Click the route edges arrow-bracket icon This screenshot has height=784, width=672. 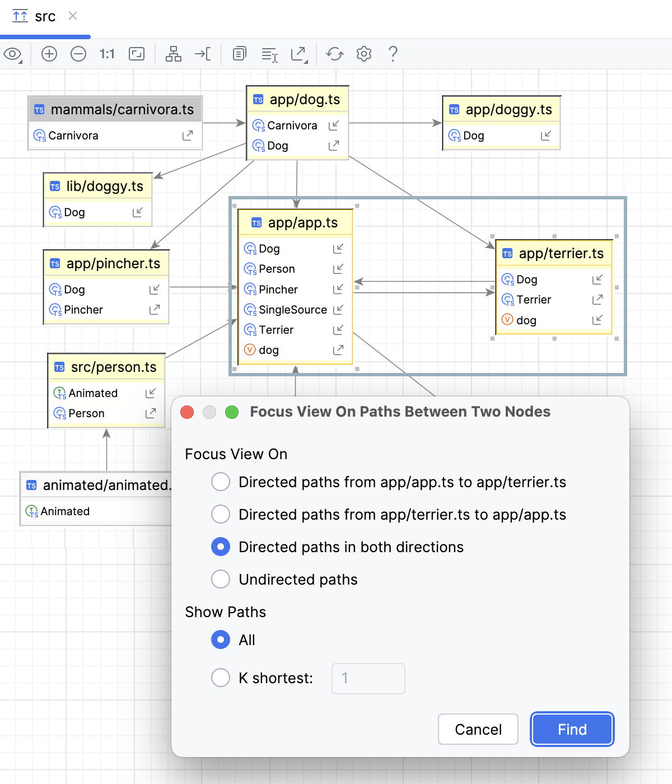tap(203, 54)
